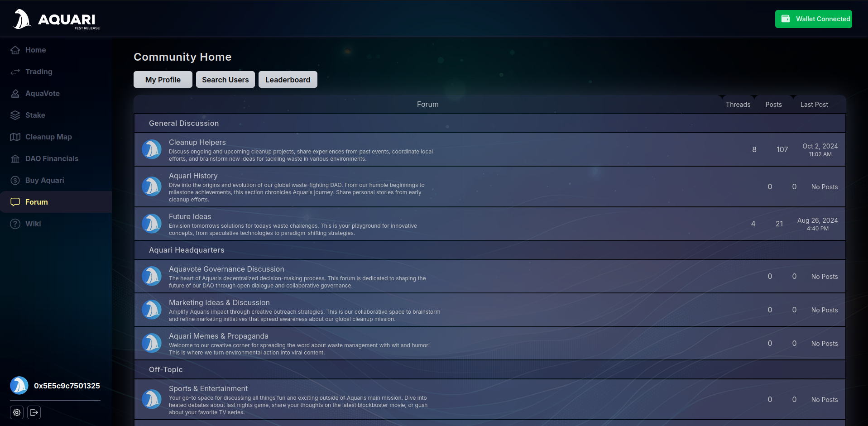The height and width of the screenshot is (426, 868).
Task: Click the Wiki question mark icon
Action: (x=15, y=224)
